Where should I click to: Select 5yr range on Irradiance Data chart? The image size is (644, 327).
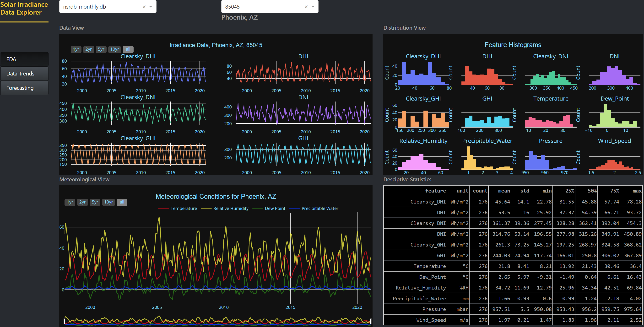tap(101, 49)
